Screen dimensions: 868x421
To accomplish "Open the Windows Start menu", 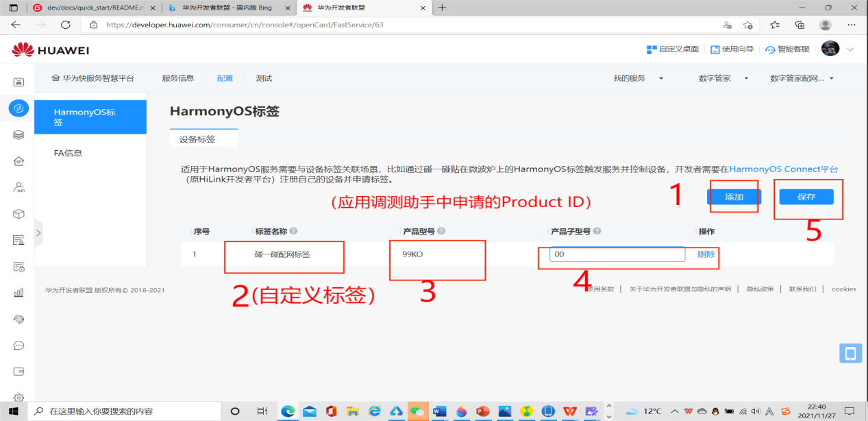I will 13,411.
